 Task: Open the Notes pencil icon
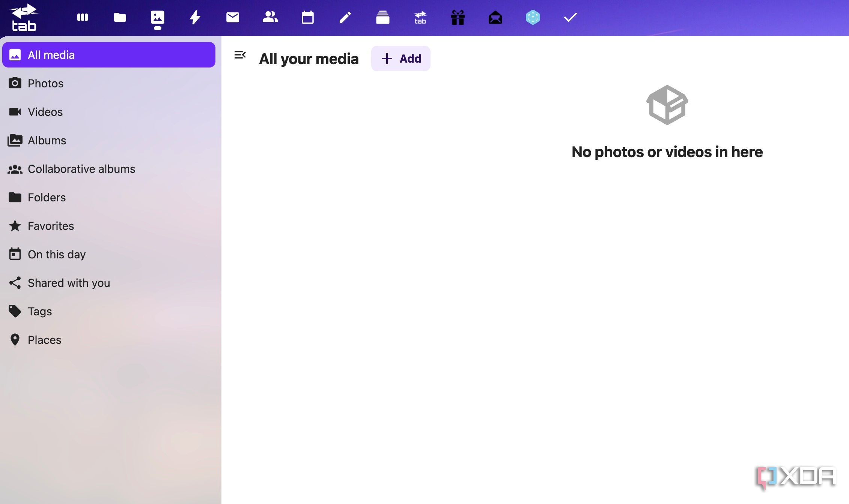pyautogui.click(x=345, y=17)
